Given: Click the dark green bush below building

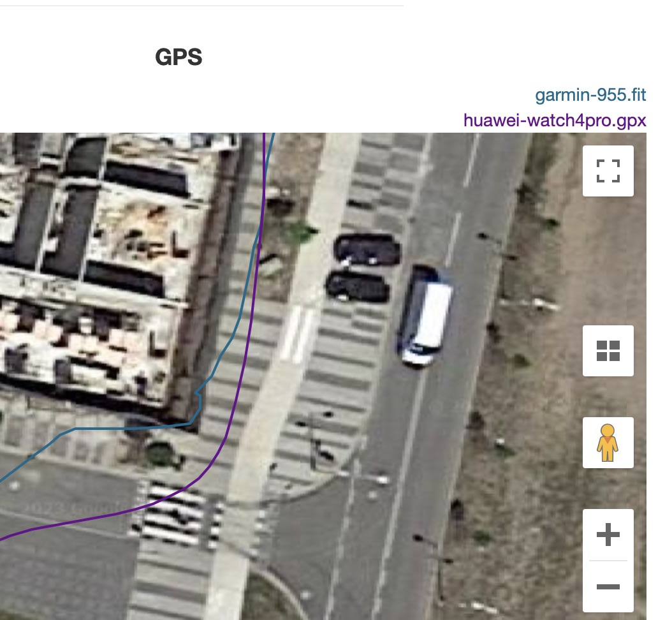Looking at the screenshot, I should tap(160, 454).
